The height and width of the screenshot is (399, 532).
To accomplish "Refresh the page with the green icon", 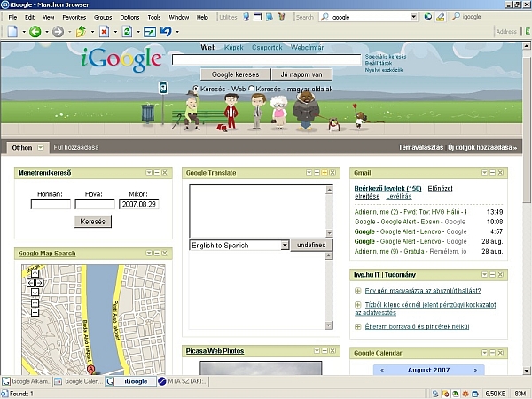I will (127, 32).
